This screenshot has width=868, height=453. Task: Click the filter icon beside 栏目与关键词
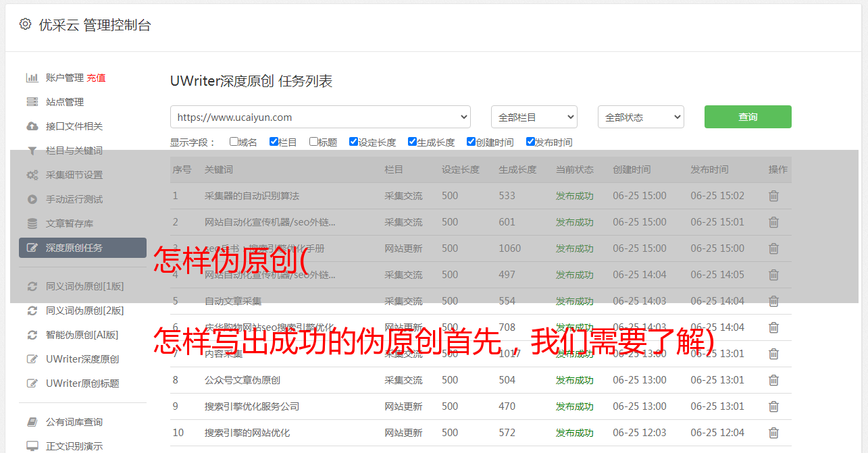32,151
